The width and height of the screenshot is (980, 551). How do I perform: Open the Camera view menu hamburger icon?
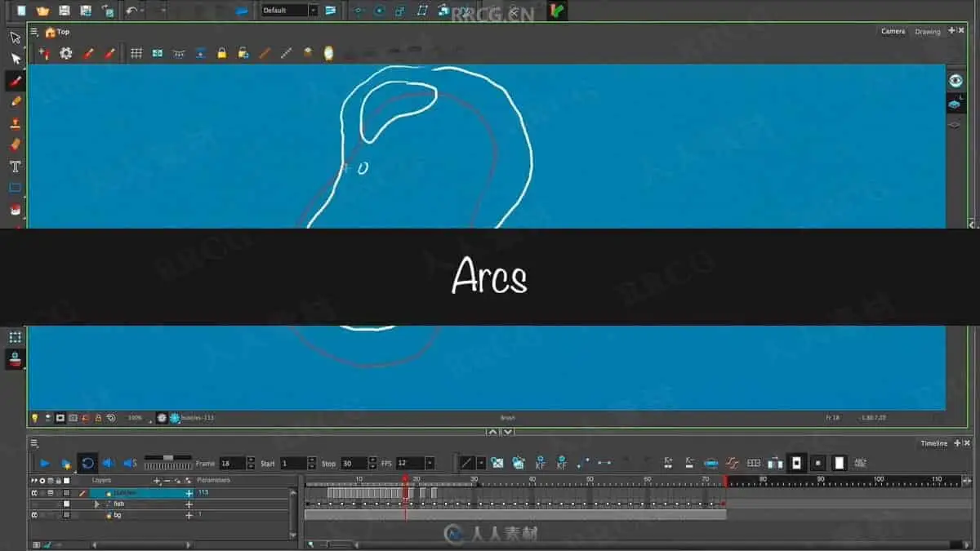[33, 32]
